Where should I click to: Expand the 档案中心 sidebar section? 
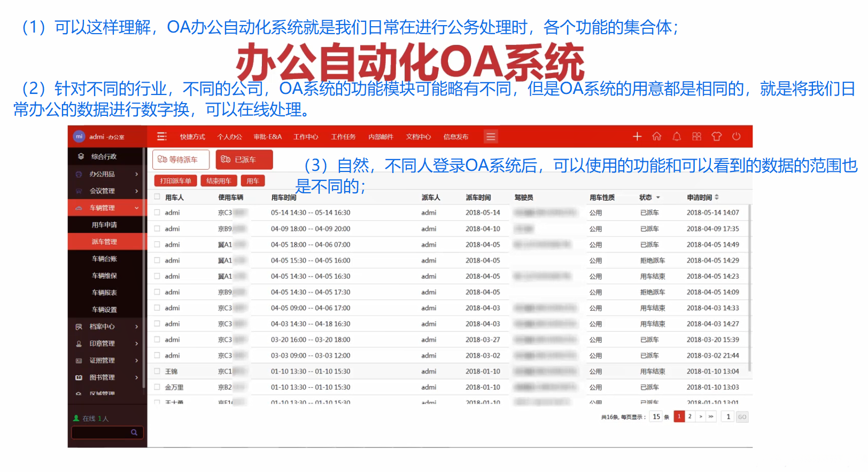(137, 327)
